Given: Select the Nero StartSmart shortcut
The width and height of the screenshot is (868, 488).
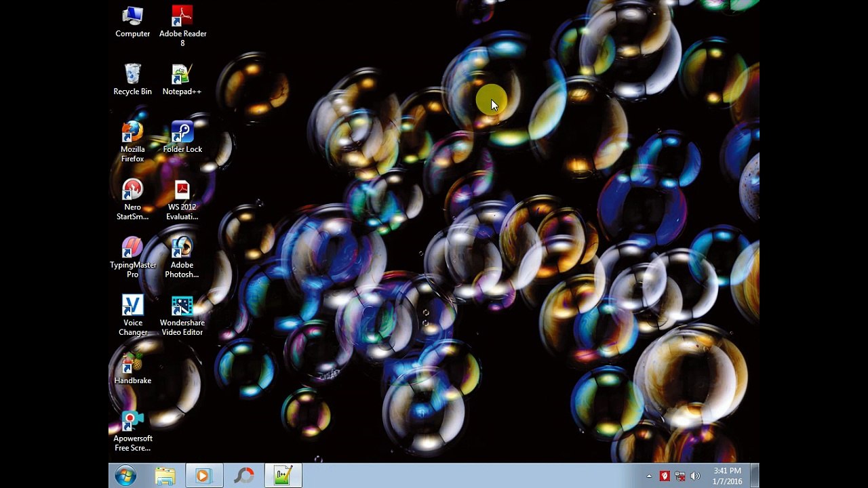Looking at the screenshot, I should (132, 199).
